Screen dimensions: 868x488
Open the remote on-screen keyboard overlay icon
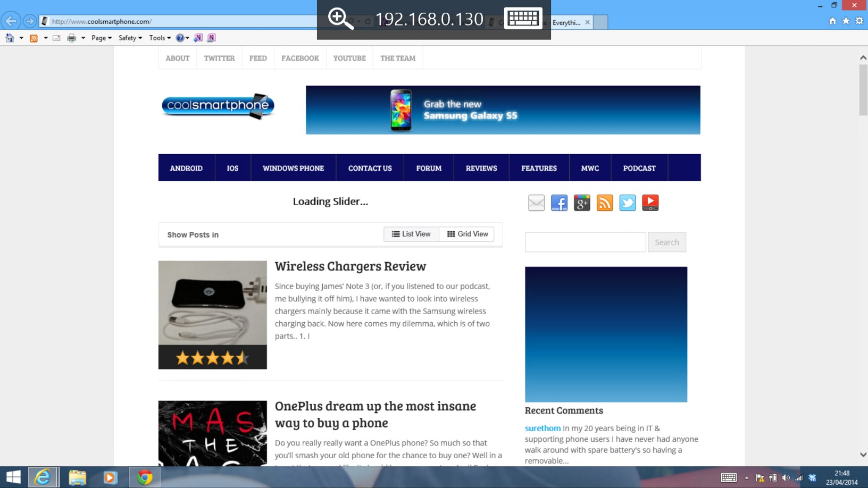[523, 18]
